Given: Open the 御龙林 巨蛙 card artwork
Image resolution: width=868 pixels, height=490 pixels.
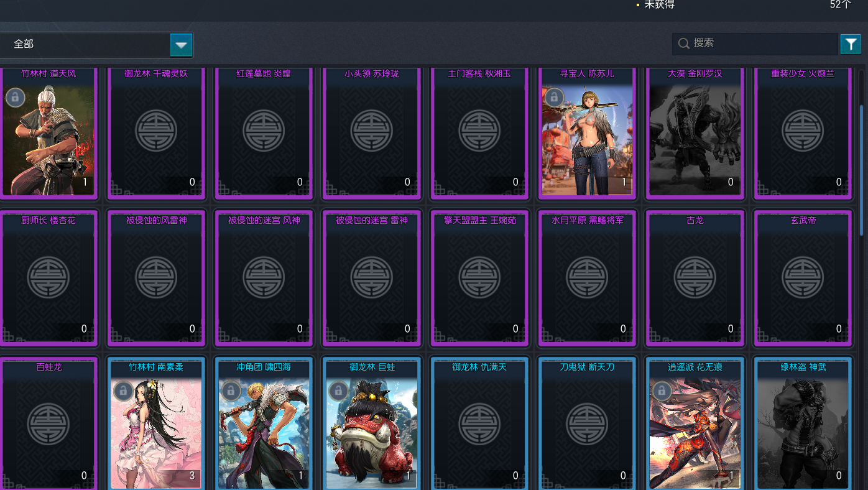Looking at the screenshot, I should [x=372, y=433].
